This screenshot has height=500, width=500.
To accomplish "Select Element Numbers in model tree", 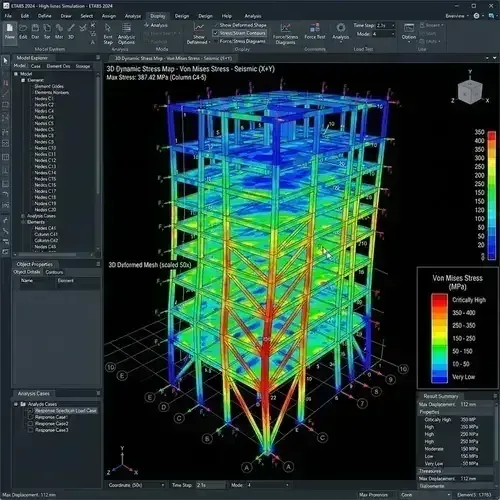I will [x=52, y=92].
